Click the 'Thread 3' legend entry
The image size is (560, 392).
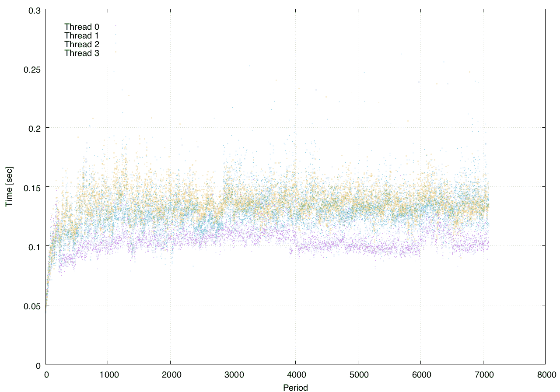coord(82,53)
